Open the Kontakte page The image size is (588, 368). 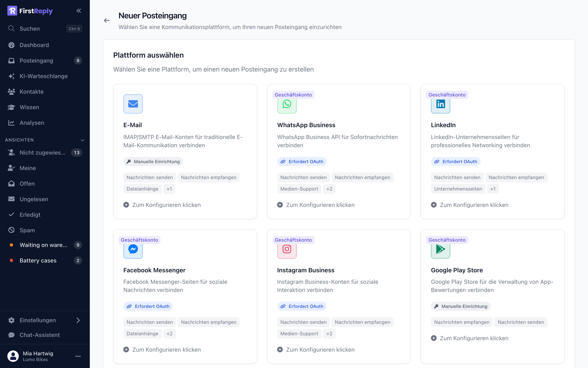click(x=45, y=92)
